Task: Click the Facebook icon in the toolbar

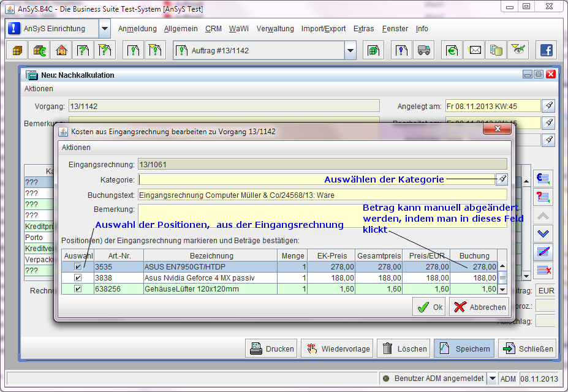Action: click(545, 50)
